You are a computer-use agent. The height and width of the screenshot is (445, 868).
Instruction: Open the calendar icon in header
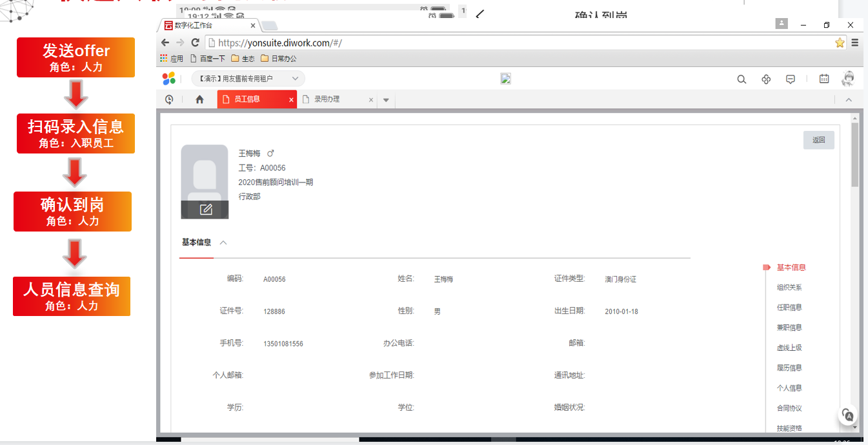click(x=824, y=79)
